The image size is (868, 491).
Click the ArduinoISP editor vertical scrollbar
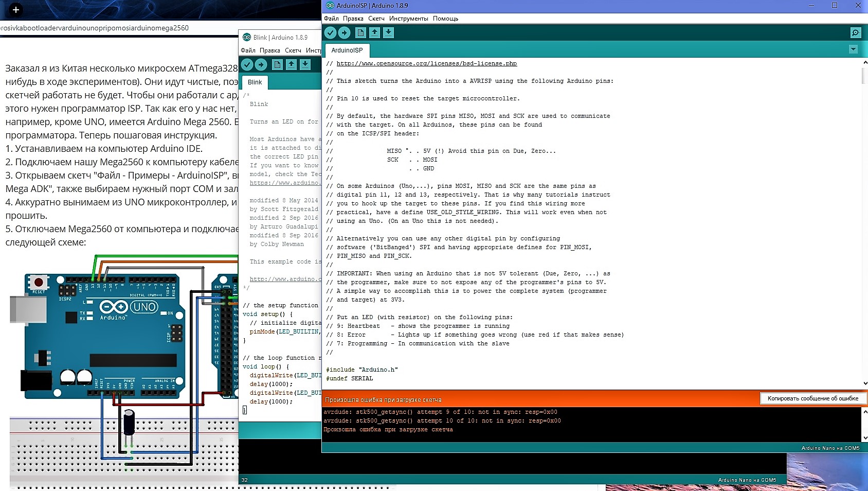864,76
